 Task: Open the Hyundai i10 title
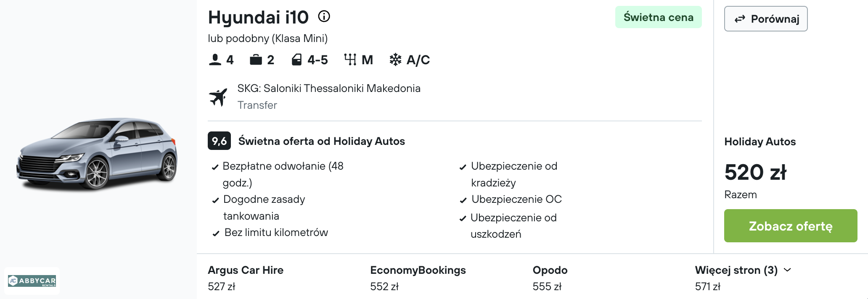(x=258, y=18)
